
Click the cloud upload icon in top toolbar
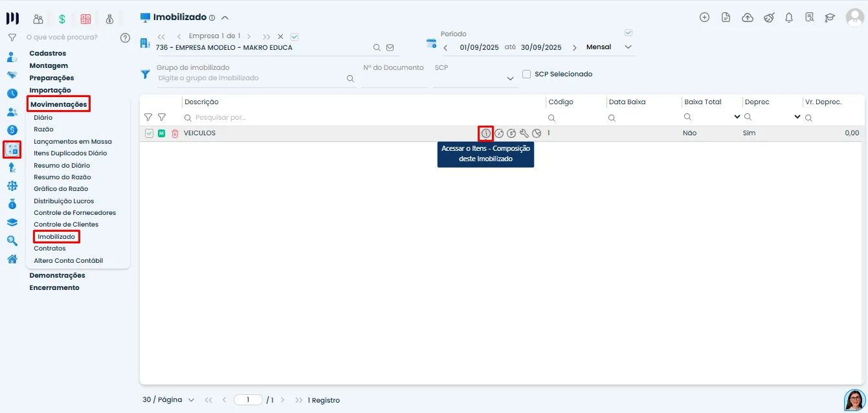pyautogui.click(x=747, y=18)
